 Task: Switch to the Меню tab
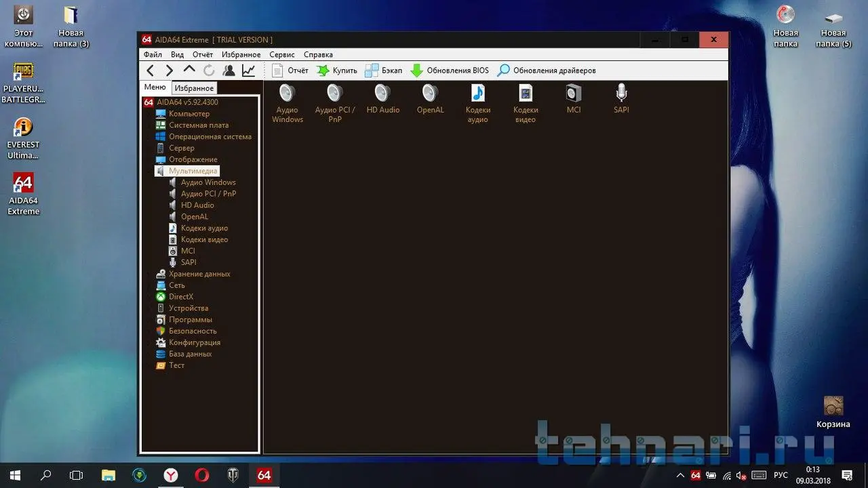[155, 87]
